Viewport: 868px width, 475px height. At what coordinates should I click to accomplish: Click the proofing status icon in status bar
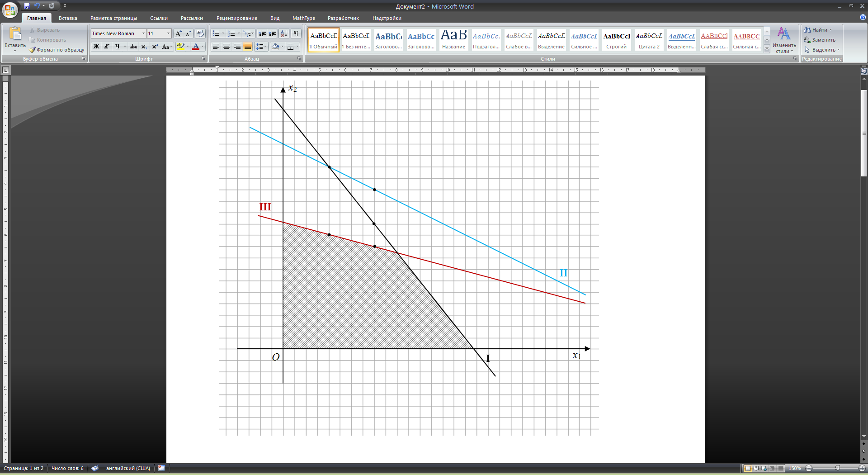coord(94,468)
